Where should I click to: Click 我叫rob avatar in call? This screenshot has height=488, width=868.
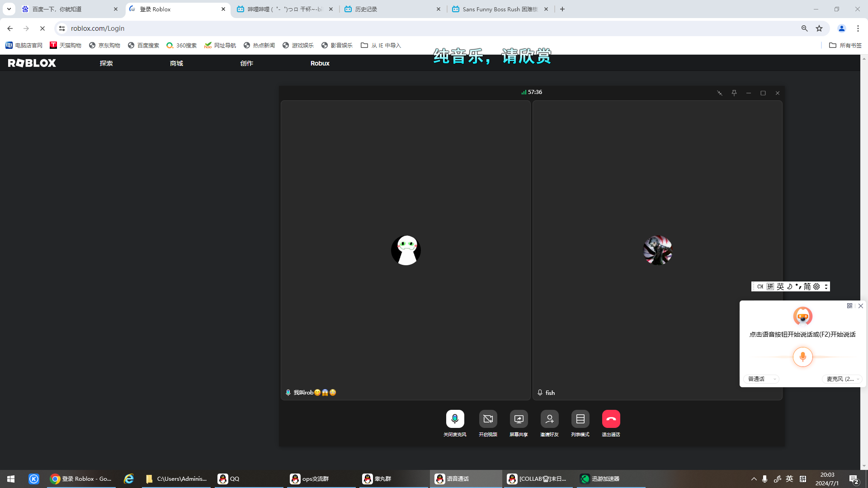[x=406, y=250]
